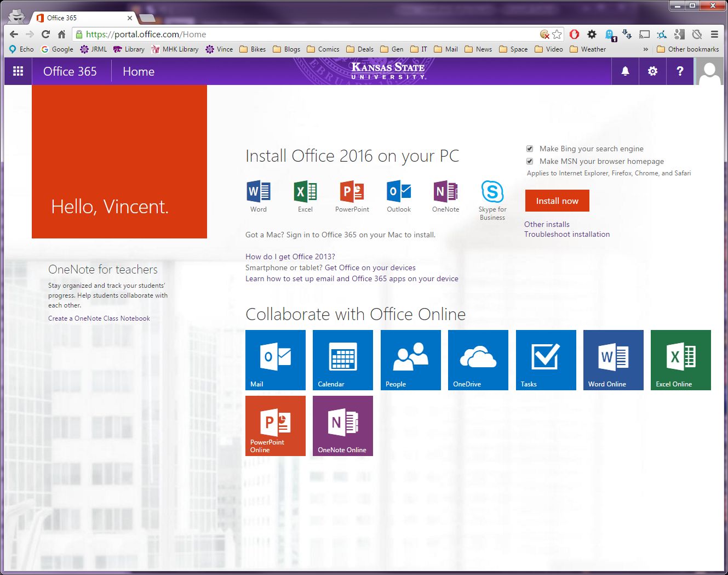Open the user profile picture menu
The image size is (728, 575).
pos(710,71)
